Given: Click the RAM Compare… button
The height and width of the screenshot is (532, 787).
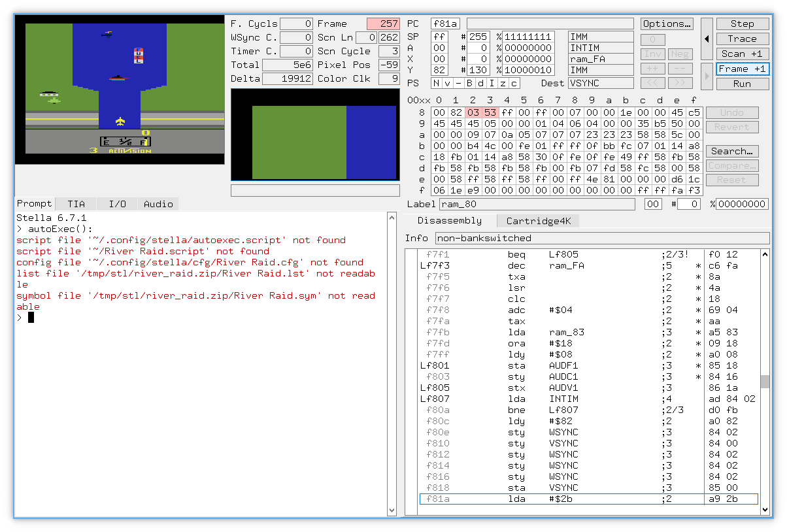Looking at the screenshot, I should click(x=732, y=165).
